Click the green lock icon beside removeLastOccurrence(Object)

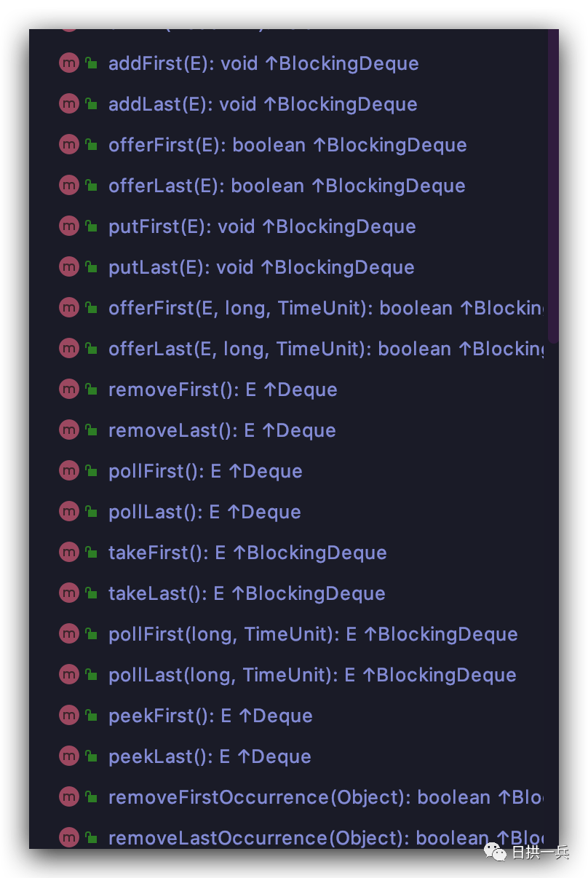click(x=92, y=838)
